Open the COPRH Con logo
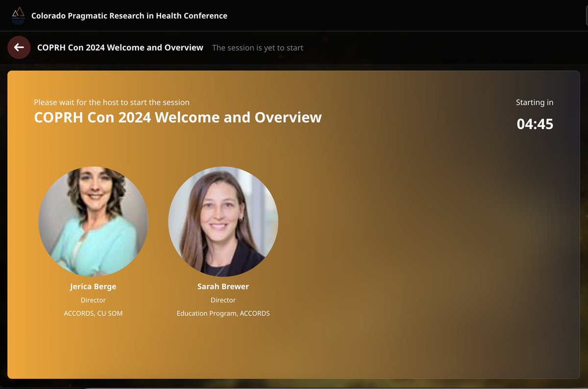 point(18,16)
